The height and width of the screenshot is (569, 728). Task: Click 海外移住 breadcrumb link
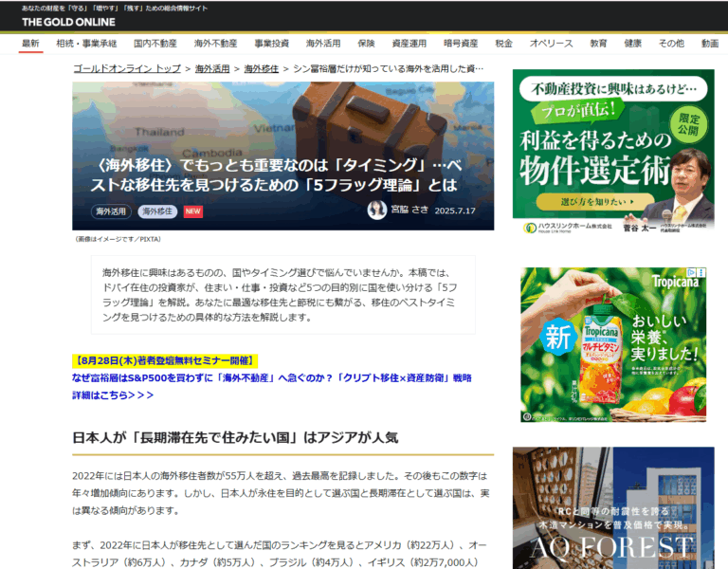262,68
